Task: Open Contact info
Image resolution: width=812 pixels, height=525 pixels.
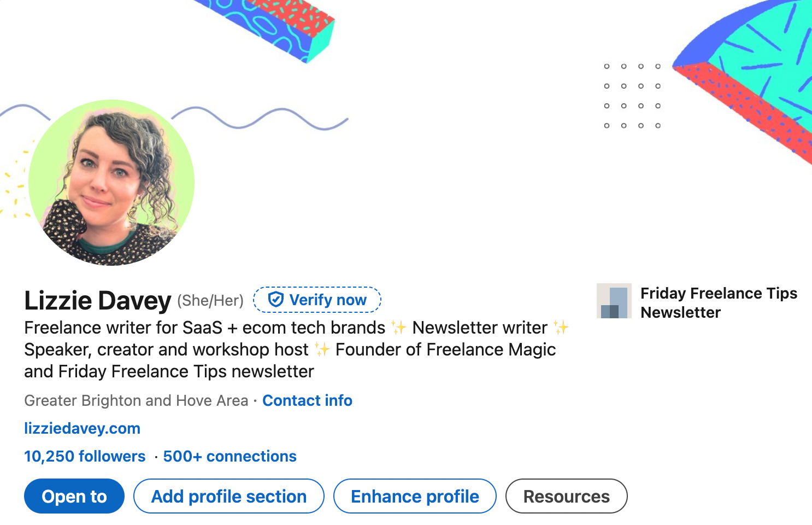Action: coord(307,400)
